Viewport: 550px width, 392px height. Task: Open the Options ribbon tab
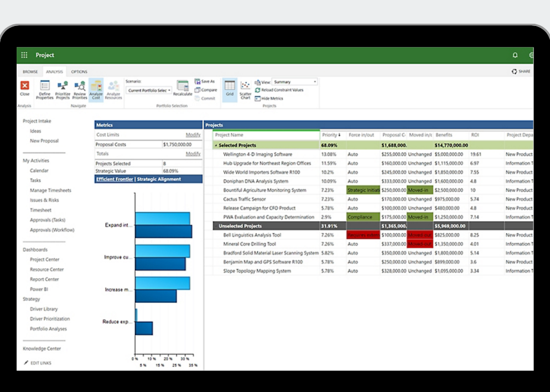[x=79, y=72]
